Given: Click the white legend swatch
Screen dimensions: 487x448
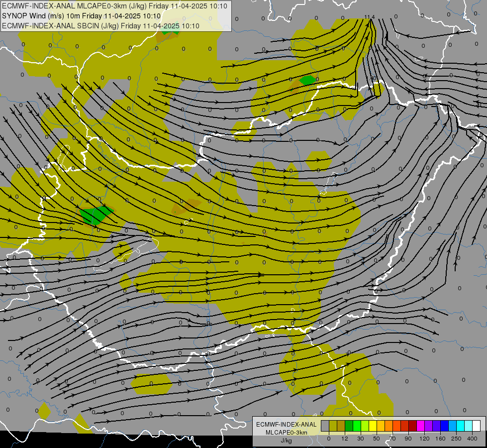Looking at the screenshot, I should point(477,426).
